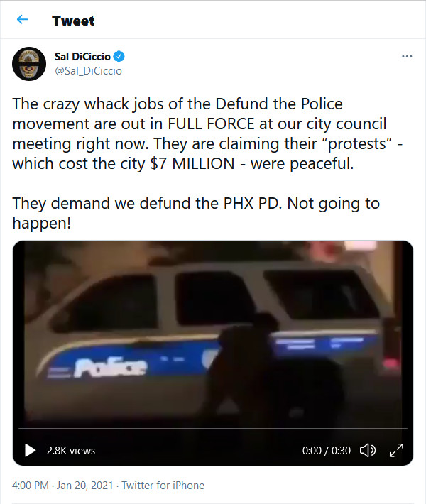Click the Tweet header title

(x=73, y=21)
